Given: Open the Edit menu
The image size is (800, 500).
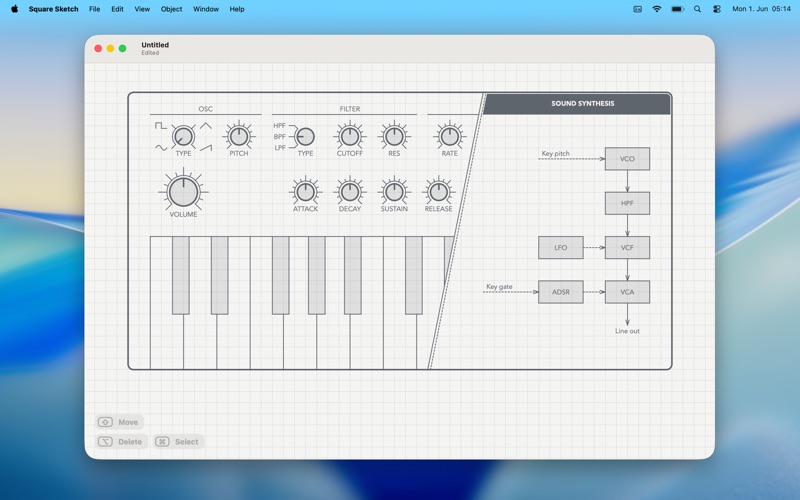Looking at the screenshot, I should pos(117,9).
